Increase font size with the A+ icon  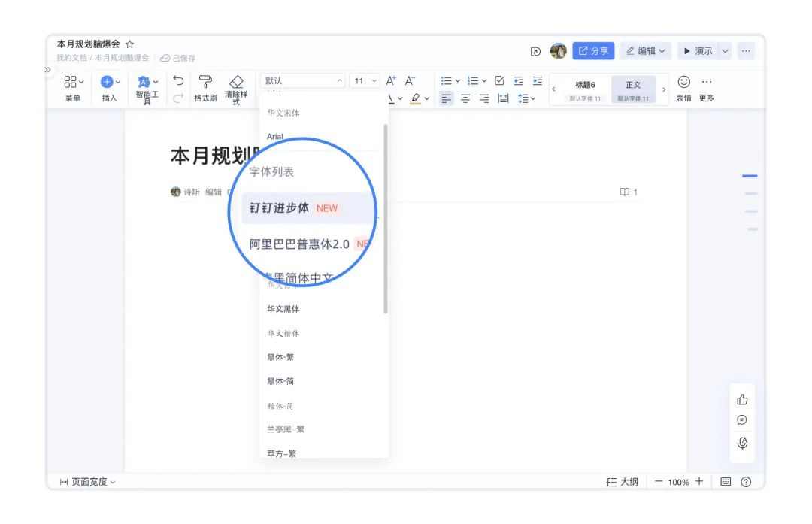click(x=391, y=80)
